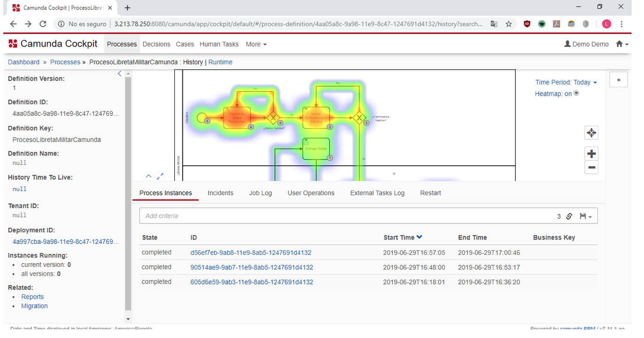644x338 pixels.
Task: Open the Decisions navigation item
Action: (156, 44)
